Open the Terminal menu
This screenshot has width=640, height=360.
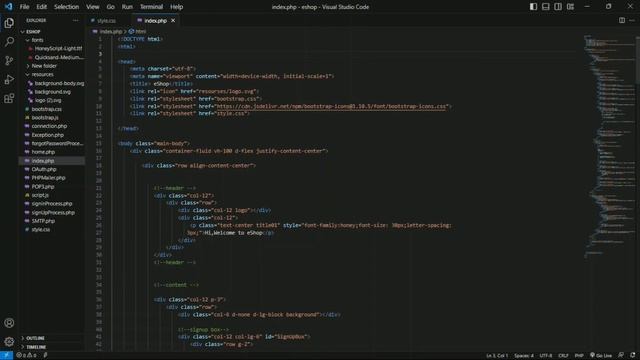(151, 7)
